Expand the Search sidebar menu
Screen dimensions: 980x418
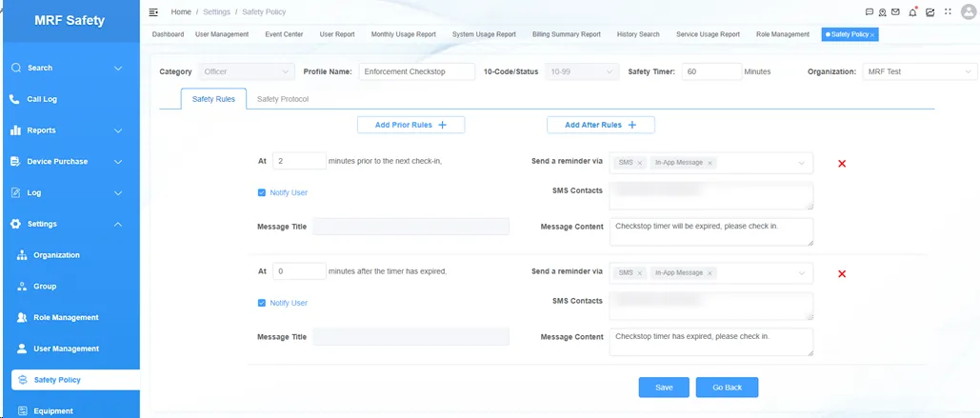[x=118, y=69]
